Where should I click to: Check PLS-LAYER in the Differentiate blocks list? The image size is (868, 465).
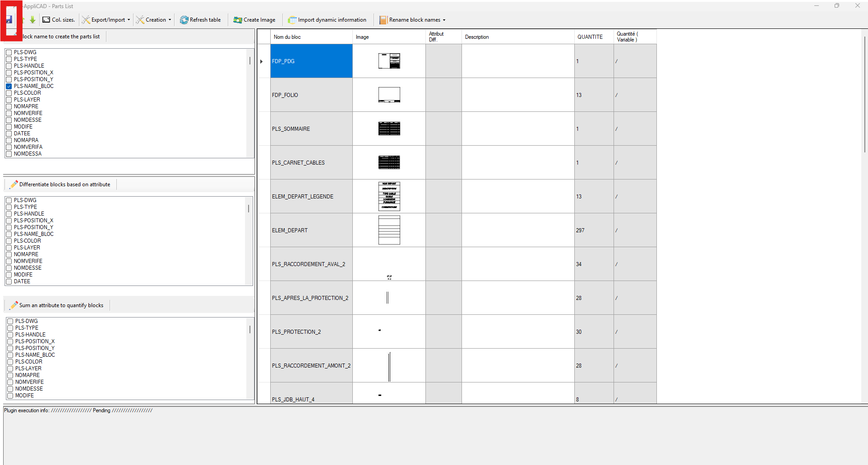click(9, 248)
